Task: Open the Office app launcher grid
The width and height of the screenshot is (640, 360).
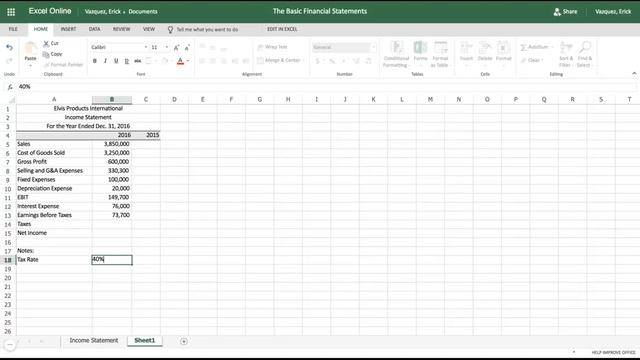Action: 11,12
